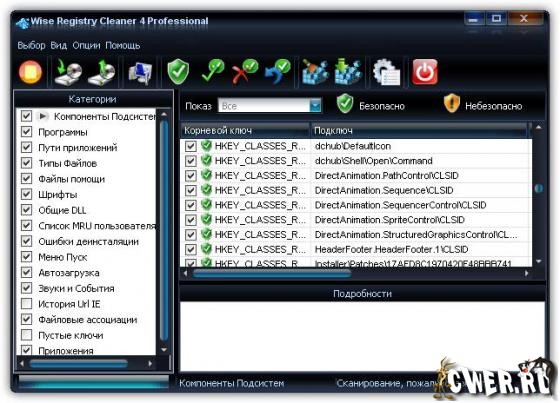Click the shield icon in HeaderFooter.HeaderFooter.1\CLSID row

206,249
